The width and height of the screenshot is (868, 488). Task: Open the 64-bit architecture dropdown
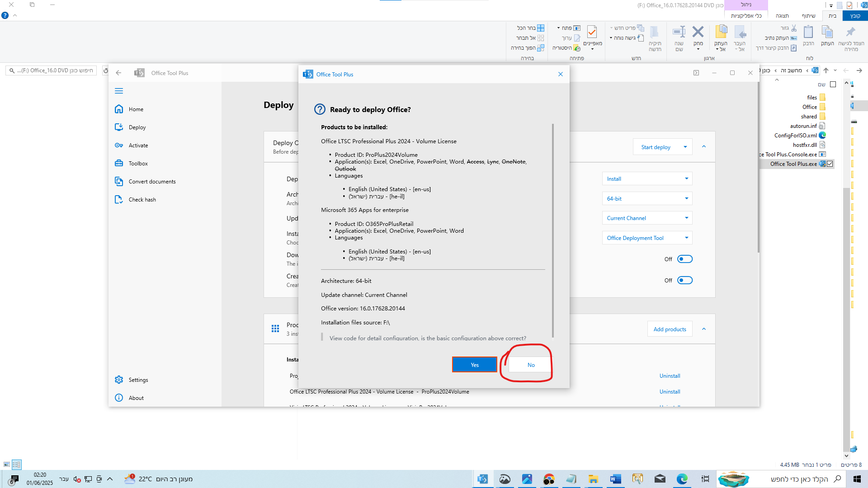point(647,198)
